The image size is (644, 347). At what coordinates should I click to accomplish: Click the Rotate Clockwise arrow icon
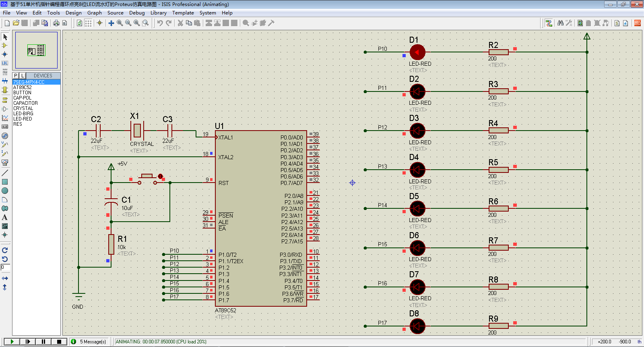[5, 250]
